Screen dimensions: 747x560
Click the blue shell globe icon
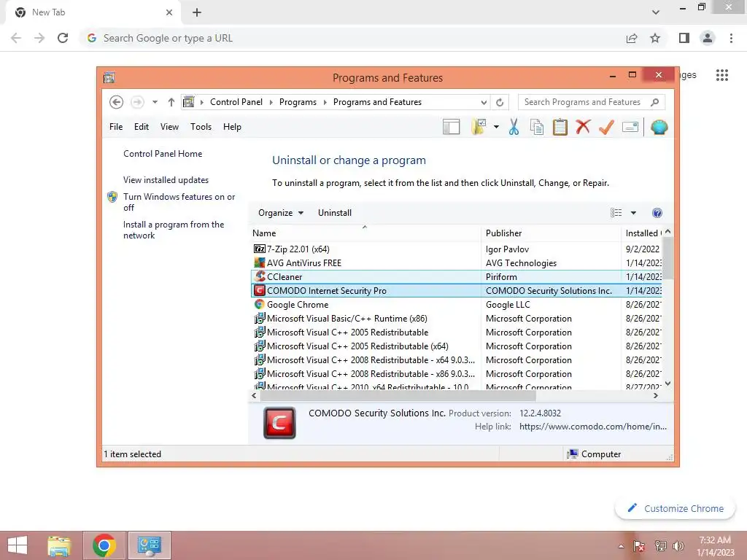click(659, 127)
